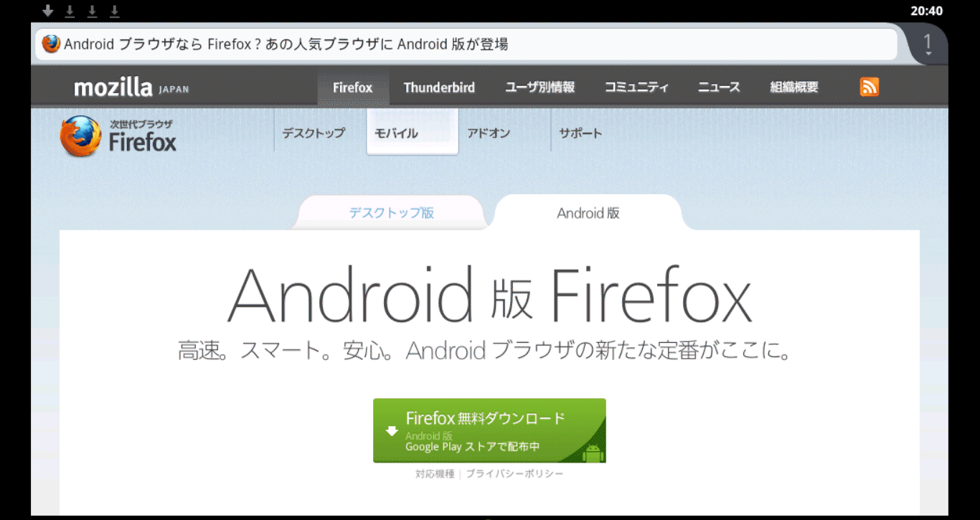The image size is (980, 520).
Task: Open the first download notification arrow in status bar
Action: pos(48,11)
